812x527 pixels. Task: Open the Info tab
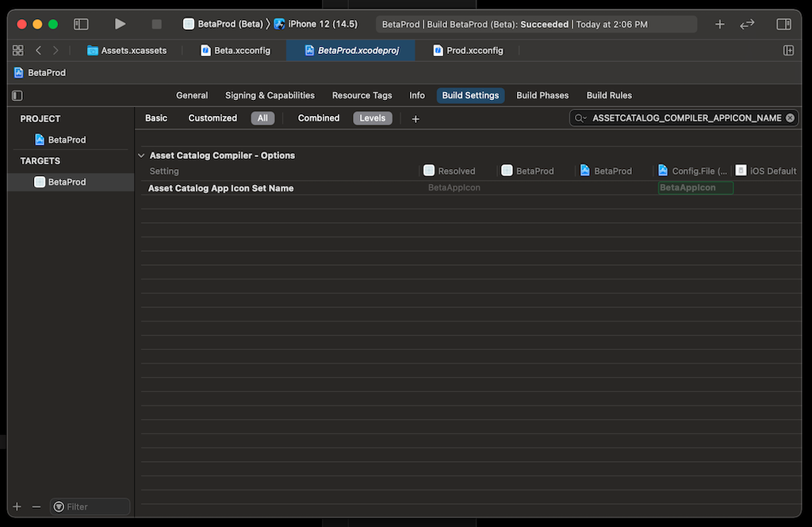point(417,95)
